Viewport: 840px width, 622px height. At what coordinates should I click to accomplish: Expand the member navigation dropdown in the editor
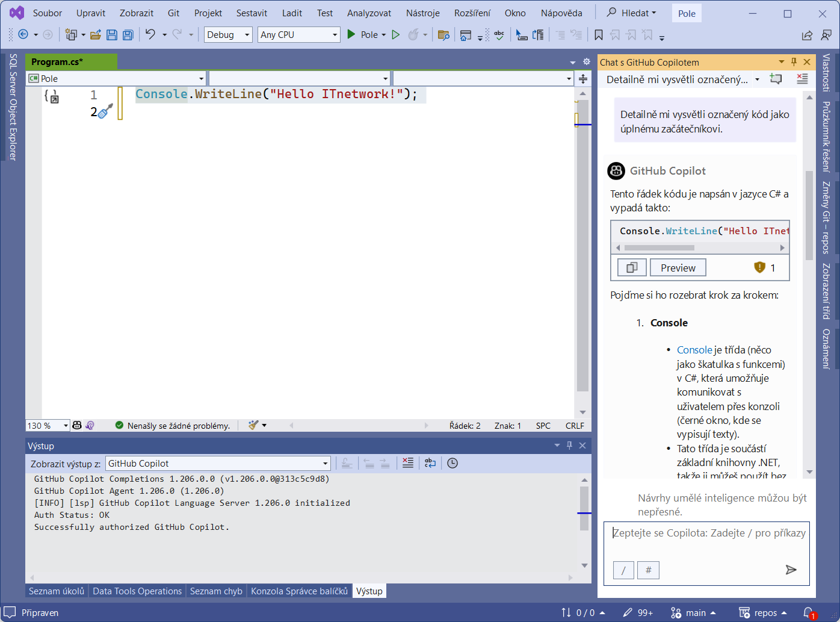point(483,79)
